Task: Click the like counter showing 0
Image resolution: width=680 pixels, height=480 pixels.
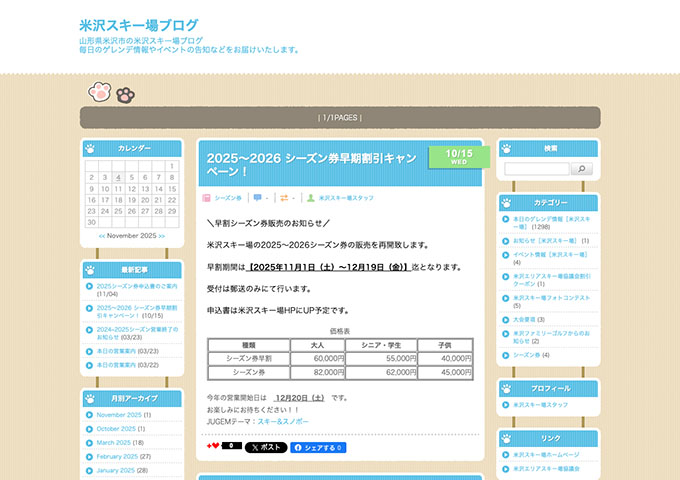Action: coord(232,446)
